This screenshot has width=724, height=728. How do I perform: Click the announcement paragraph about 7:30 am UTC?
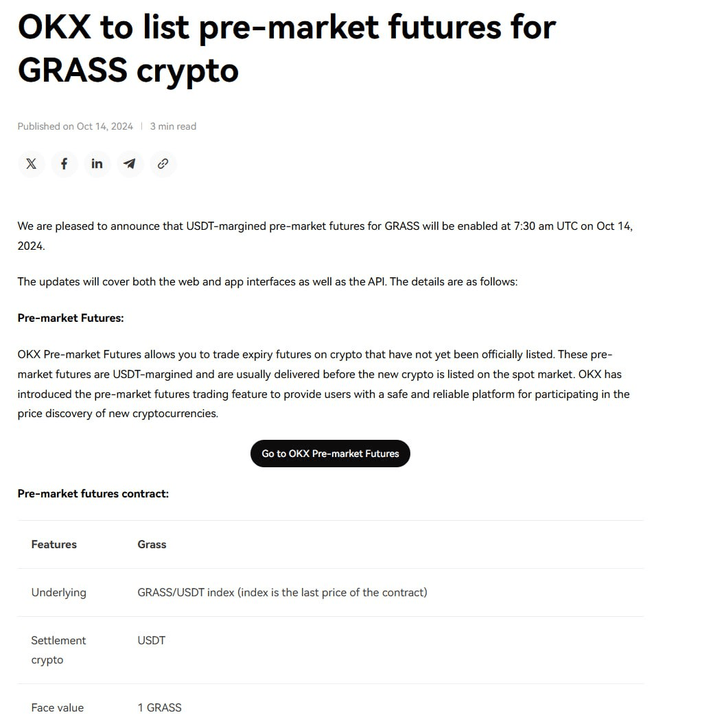pyautogui.click(x=325, y=236)
